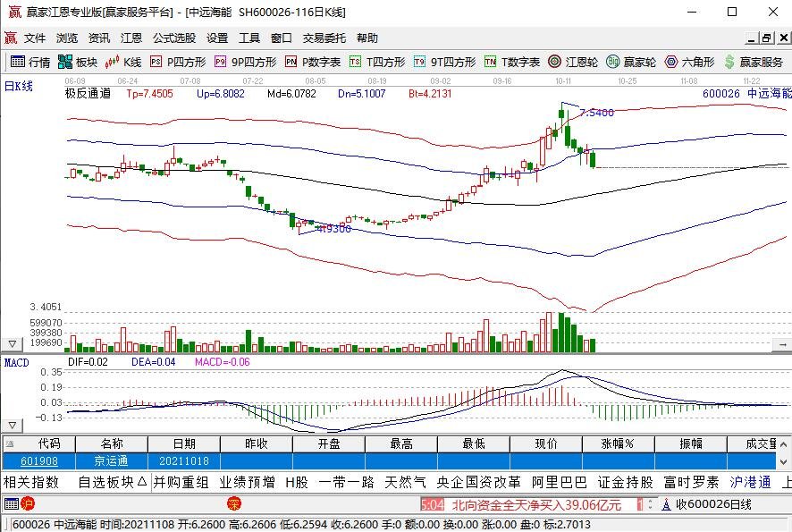
Task: Select the 20211018 date cell
Action: point(184,461)
